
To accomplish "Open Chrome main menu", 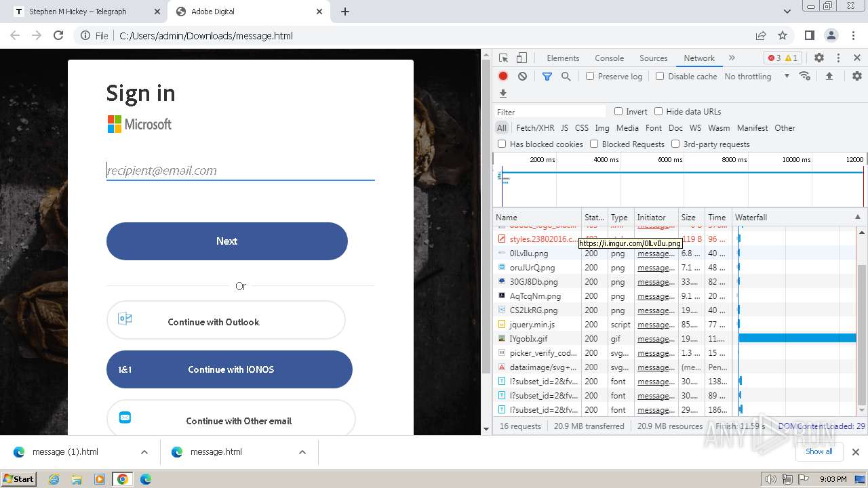I will [852, 35].
